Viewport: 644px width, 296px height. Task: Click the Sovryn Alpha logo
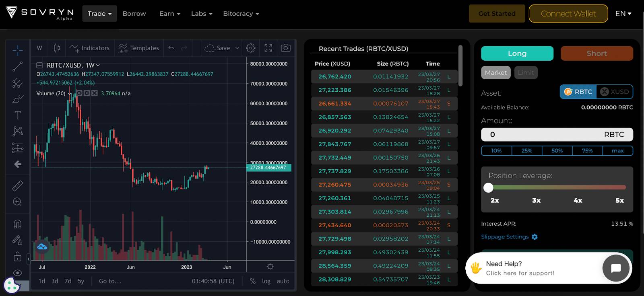[39, 13]
